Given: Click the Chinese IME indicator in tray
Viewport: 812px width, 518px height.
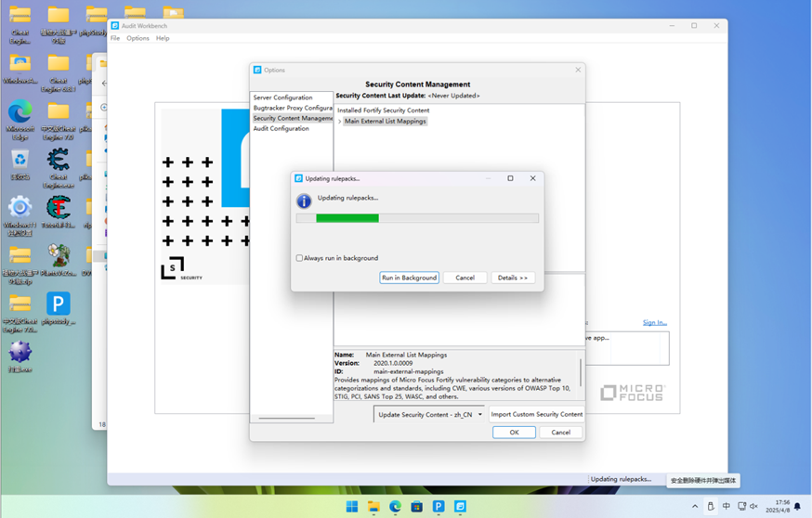Looking at the screenshot, I should [726, 506].
